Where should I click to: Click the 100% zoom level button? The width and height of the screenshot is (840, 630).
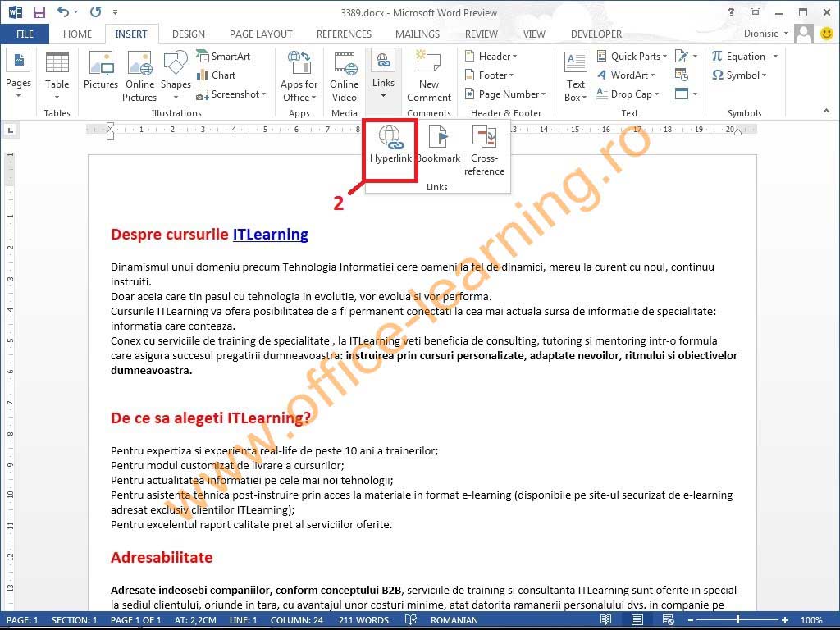[x=811, y=620]
